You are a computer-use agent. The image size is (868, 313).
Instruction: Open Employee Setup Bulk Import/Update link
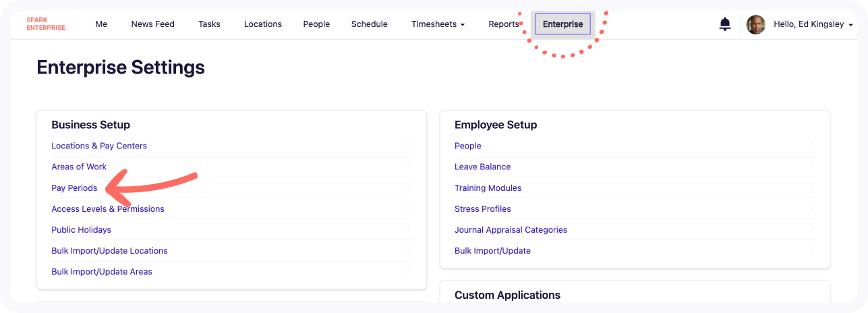point(492,250)
